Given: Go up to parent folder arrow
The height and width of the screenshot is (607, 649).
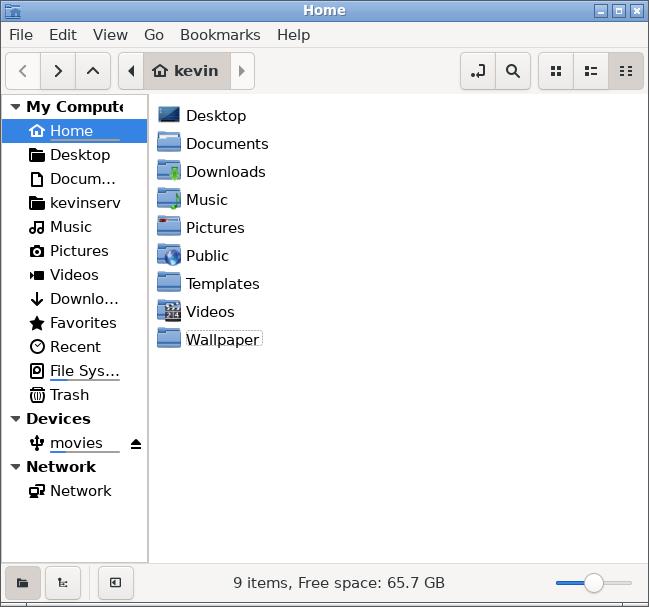Looking at the screenshot, I should click(93, 71).
